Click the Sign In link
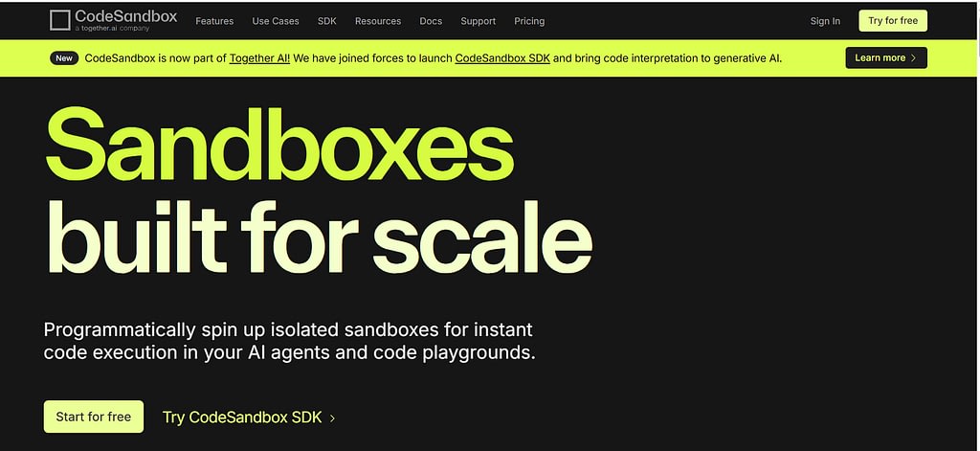The height and width of the screenshot is (451, 980). 825,21
